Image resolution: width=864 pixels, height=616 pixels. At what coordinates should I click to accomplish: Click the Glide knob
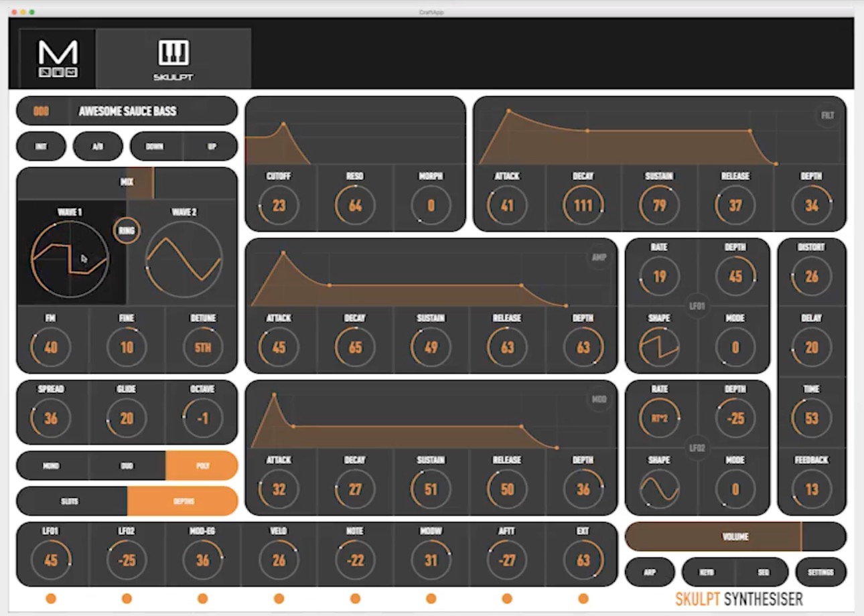pyautogui.click(x=127, y=418)
